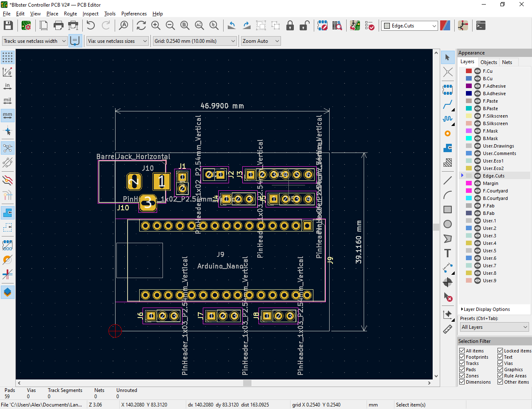Click pad 1 of connector J10
Image resolution: width=532 pixels, height=409 pixels.
[162, 182]
